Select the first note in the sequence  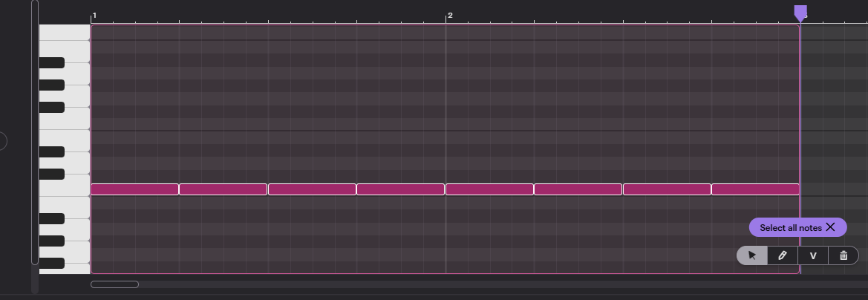click(134, 189)
